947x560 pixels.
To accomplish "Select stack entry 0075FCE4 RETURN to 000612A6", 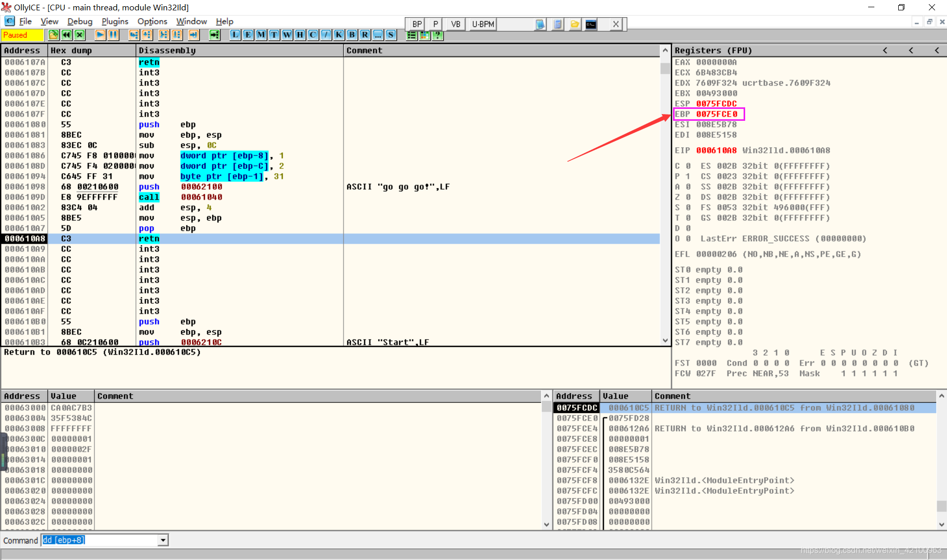I will [745, 428].
